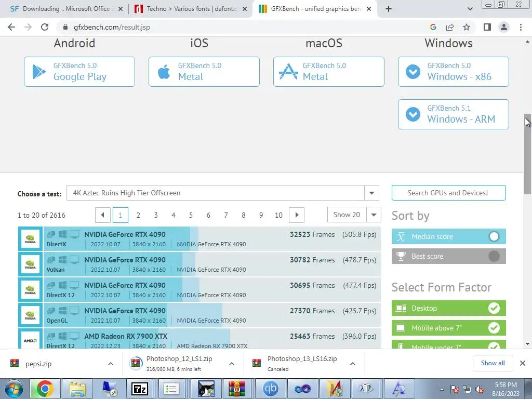Open iOS GFXBench 5.0 Metal download
Screen dimensions: 532x399
point(204,72)
